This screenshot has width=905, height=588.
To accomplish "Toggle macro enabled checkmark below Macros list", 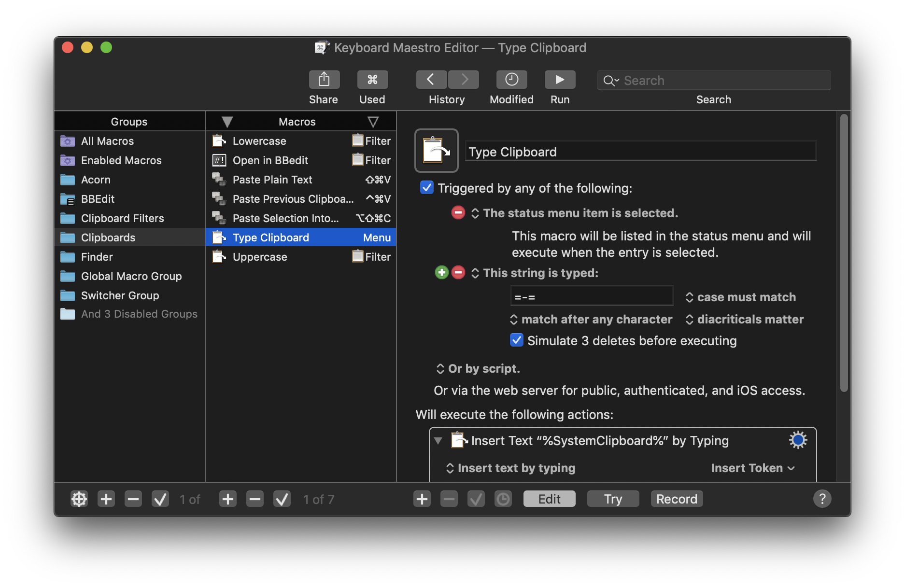I will [283, 499].
